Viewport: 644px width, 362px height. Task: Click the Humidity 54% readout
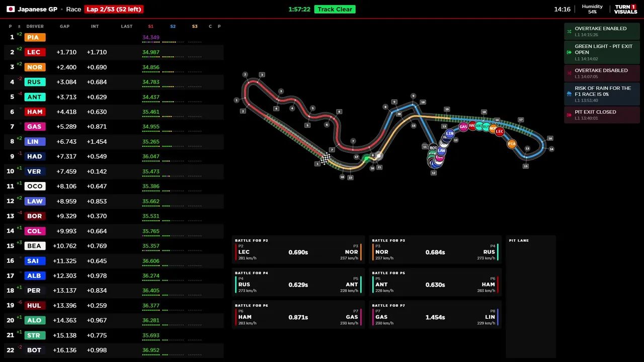pyautogui.click(x=592, y=9)
